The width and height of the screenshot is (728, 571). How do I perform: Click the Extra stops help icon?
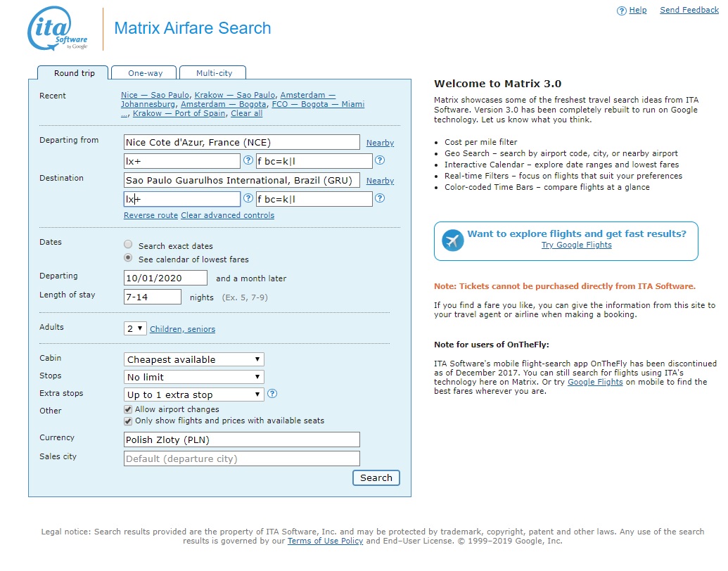click(272, 394)
